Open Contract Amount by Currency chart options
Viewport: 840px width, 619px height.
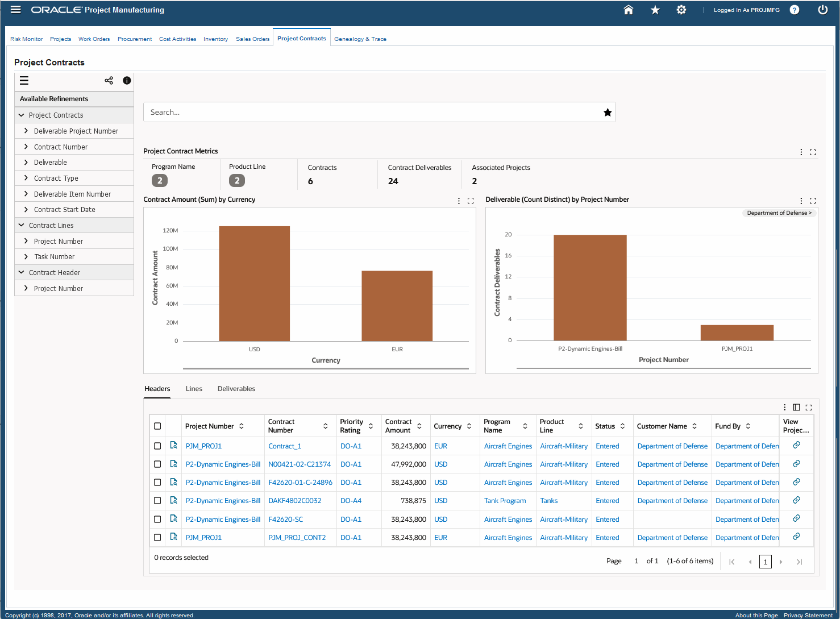pos(459,201)
